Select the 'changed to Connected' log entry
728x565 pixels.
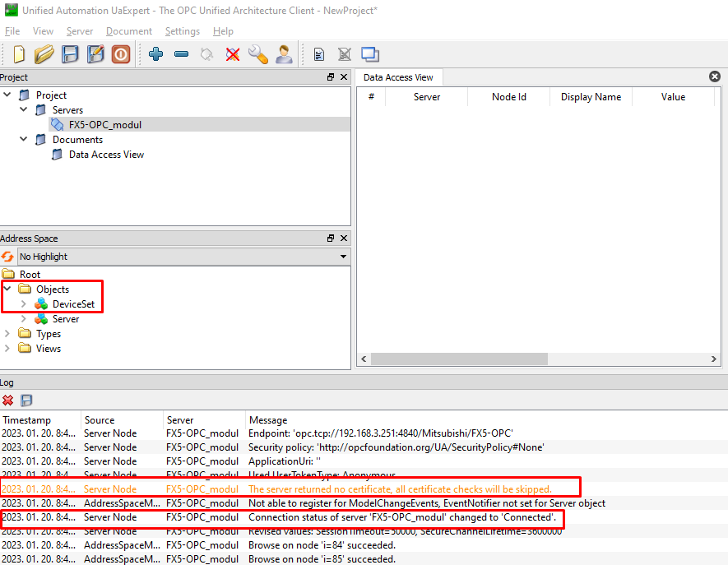pos(364,517)
